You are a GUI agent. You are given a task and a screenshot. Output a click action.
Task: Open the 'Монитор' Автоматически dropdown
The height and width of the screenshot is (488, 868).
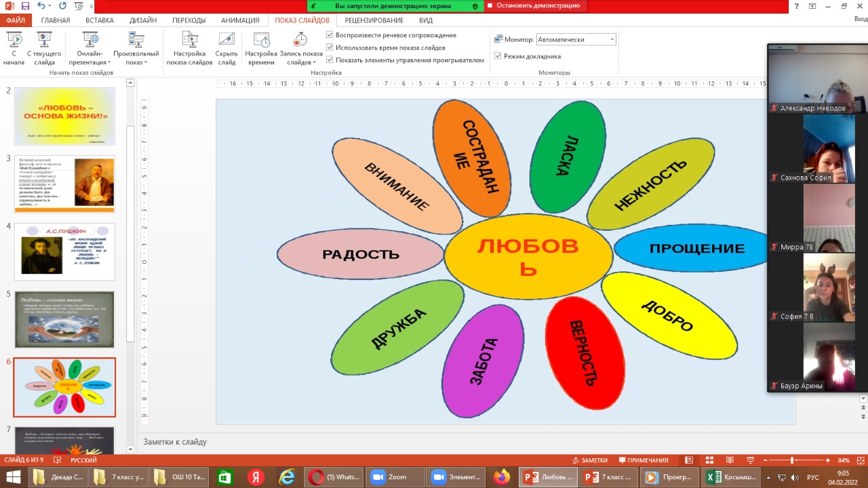pos(612,39)
